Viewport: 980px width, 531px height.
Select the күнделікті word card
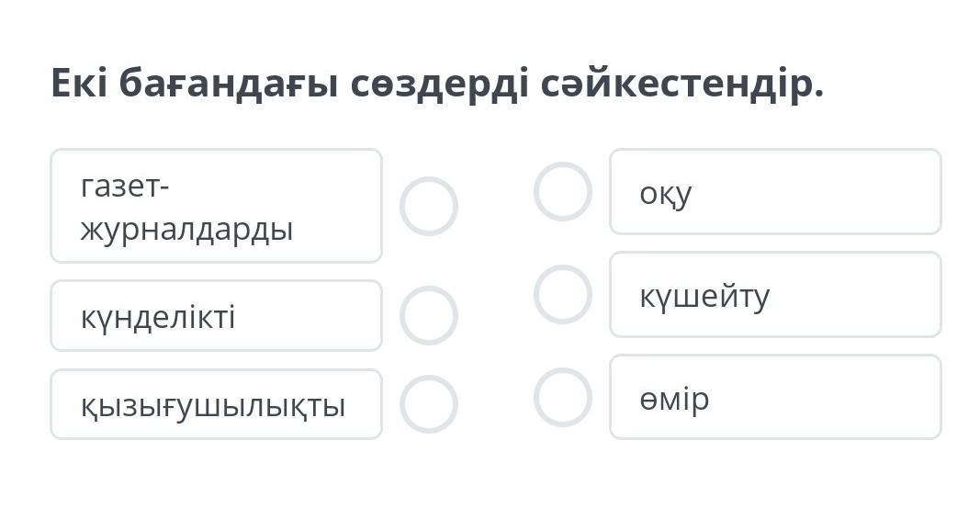tap(216, 316)
